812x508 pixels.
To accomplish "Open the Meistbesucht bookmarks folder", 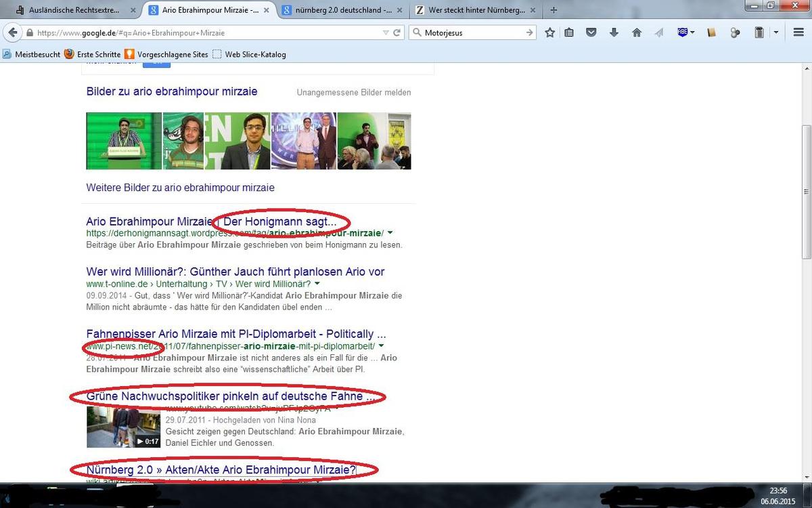I will click(x=30, y=54).
